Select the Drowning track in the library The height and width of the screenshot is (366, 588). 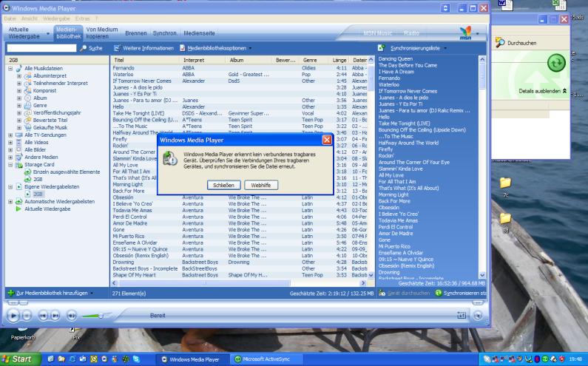click(239, 262)
